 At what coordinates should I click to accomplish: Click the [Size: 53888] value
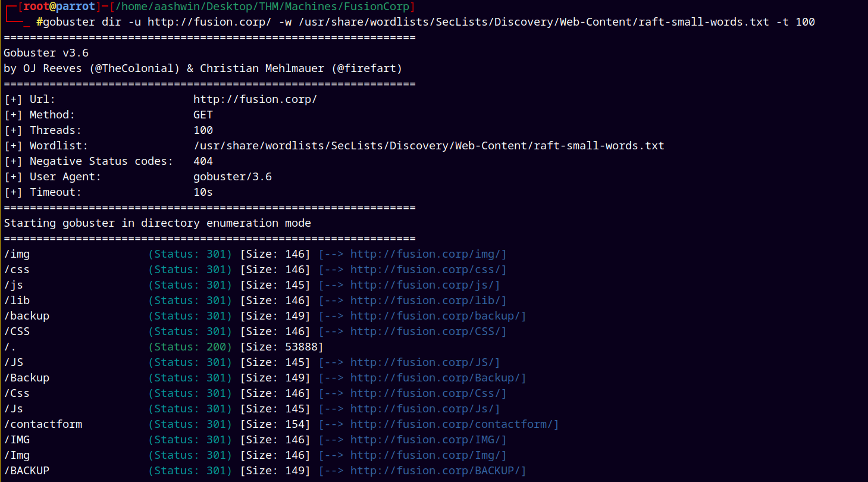281,347
